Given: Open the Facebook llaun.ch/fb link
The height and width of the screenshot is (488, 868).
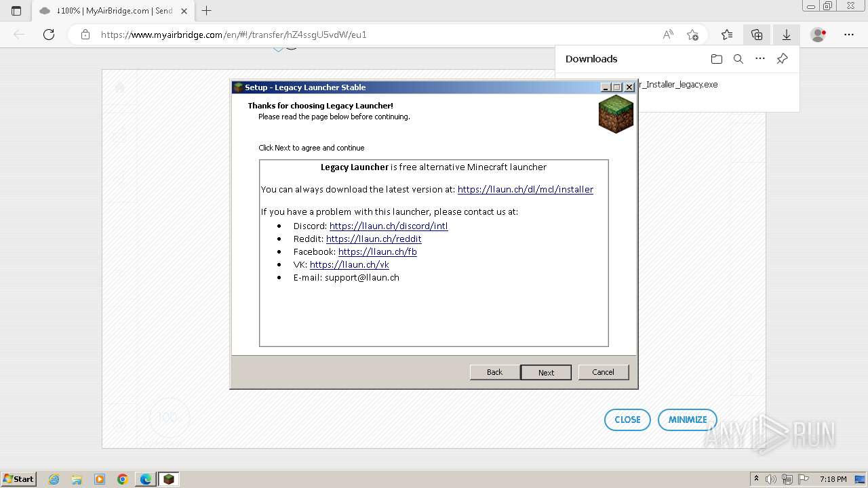Looking at the screenshot, I should [378, 251].
